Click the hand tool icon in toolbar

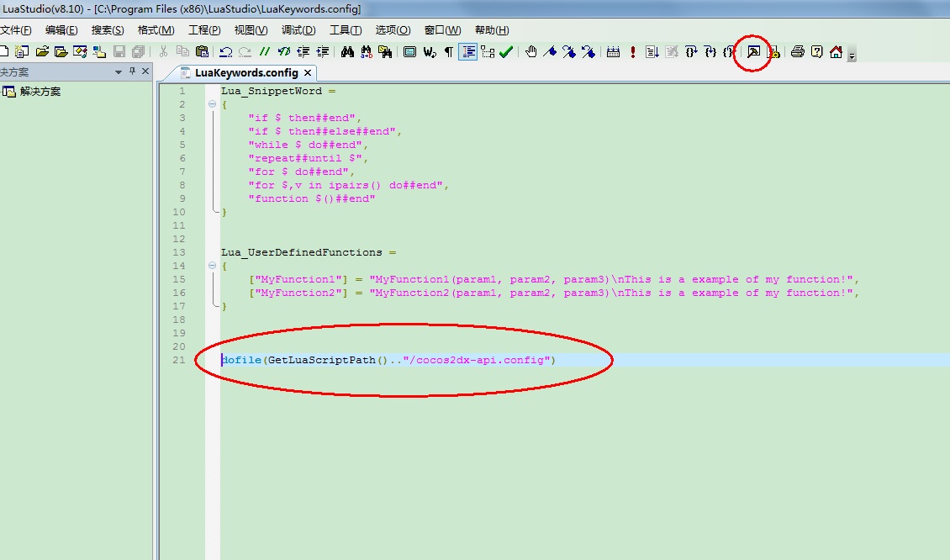click(531, 52)
